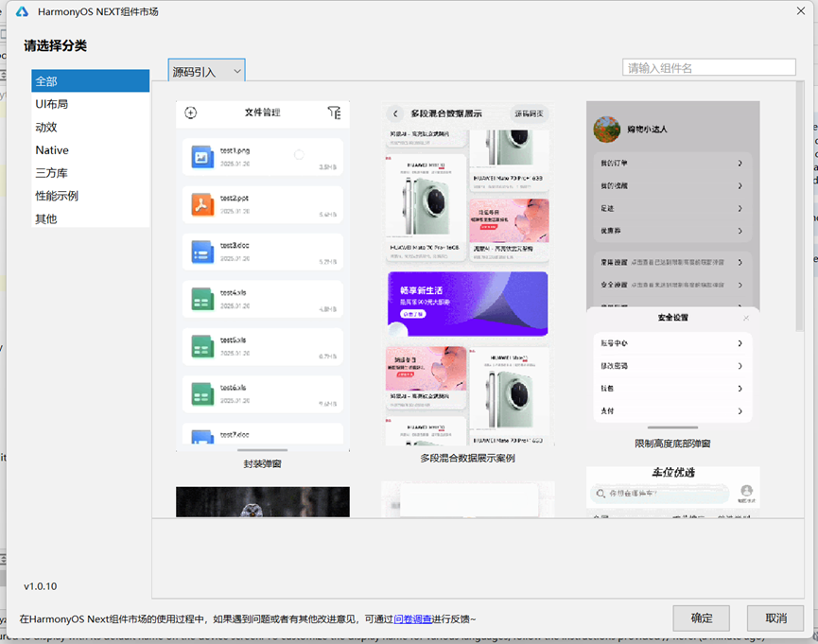The height and width of the screenshot is (644, 818).
Task: Click the 请选择分类 heading
Action: point(55,46)
